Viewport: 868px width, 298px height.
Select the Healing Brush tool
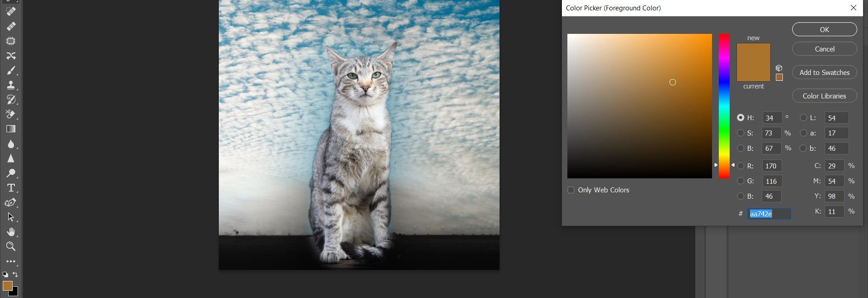tap(11, 26)
